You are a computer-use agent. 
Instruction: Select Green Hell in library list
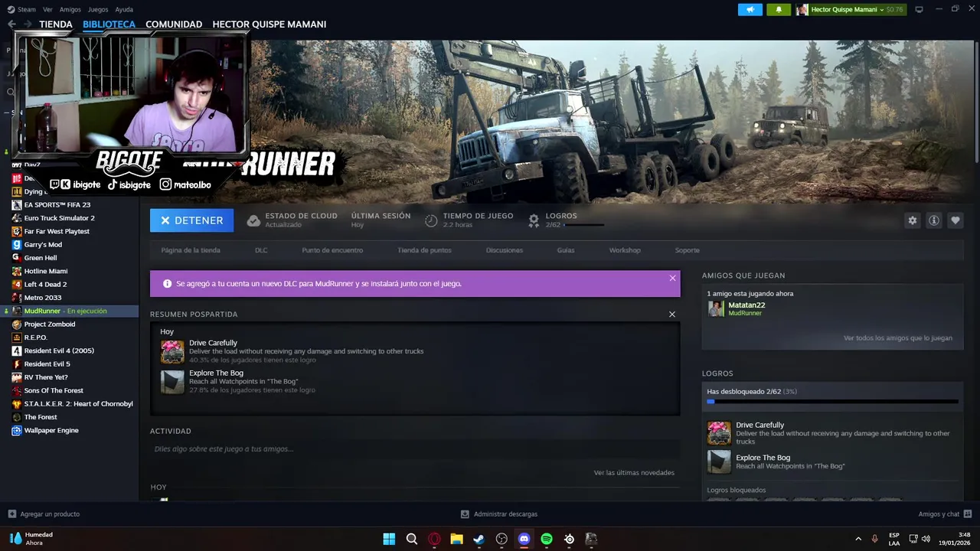click(41, 258)
